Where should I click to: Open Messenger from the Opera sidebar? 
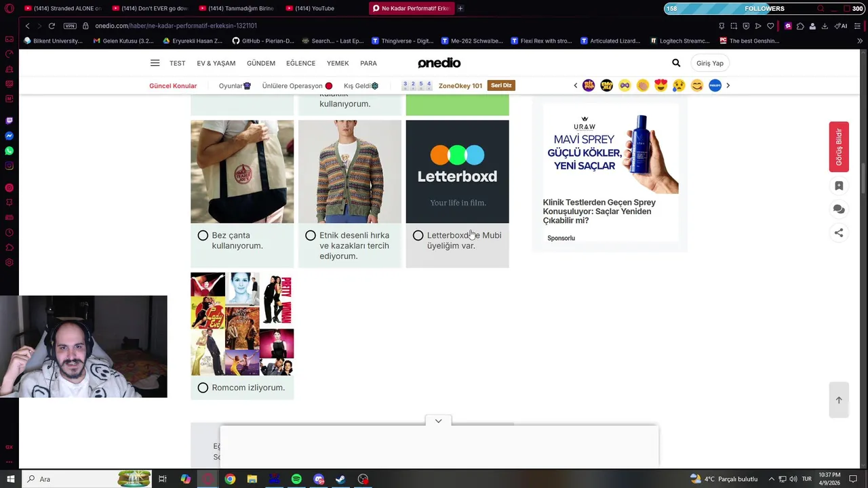coord(9,136)
